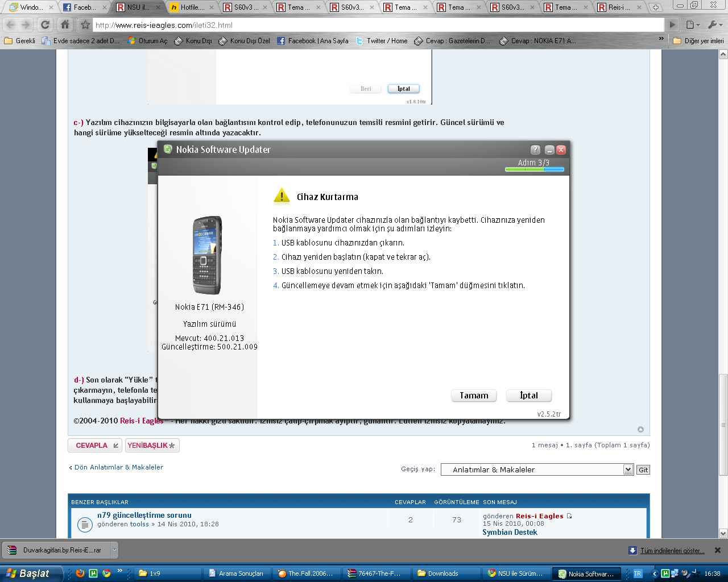Switch to the NSU il... tab
This screenshot has width=728, height=582.
[138, 7]
